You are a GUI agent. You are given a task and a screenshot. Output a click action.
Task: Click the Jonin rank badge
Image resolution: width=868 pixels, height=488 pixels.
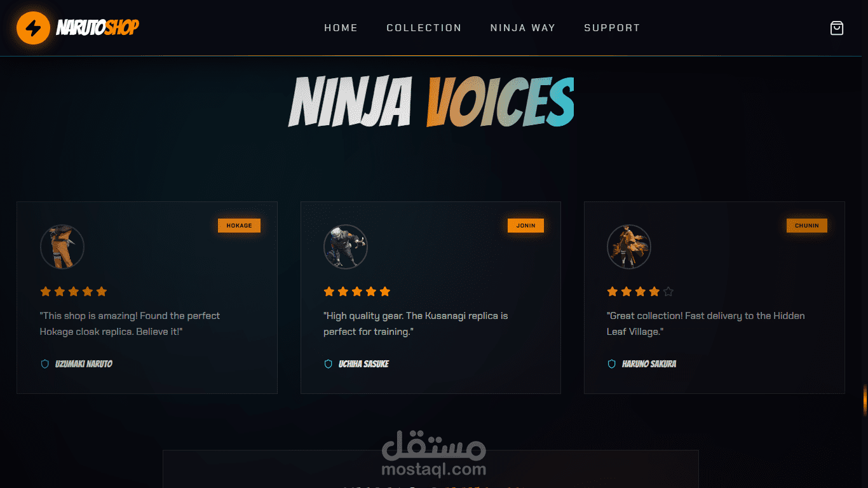pos(526,226)
